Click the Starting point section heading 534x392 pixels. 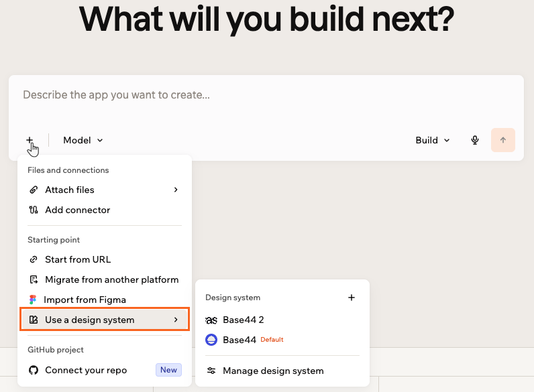54,240
